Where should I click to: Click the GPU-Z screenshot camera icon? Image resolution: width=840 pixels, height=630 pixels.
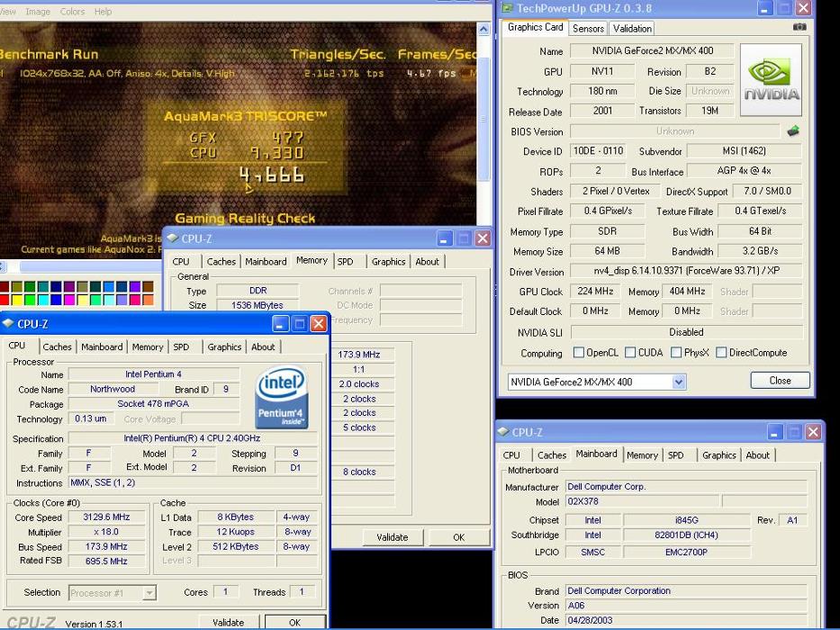click(799, 27)
